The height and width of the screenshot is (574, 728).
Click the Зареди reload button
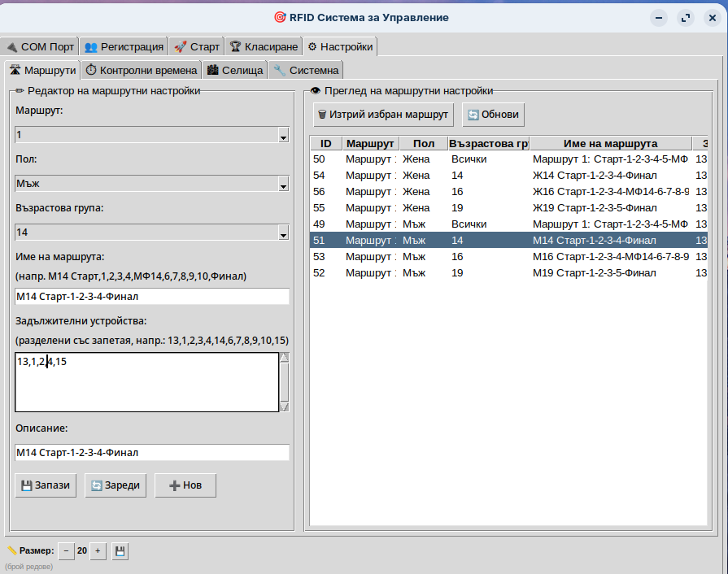[116, 485]
